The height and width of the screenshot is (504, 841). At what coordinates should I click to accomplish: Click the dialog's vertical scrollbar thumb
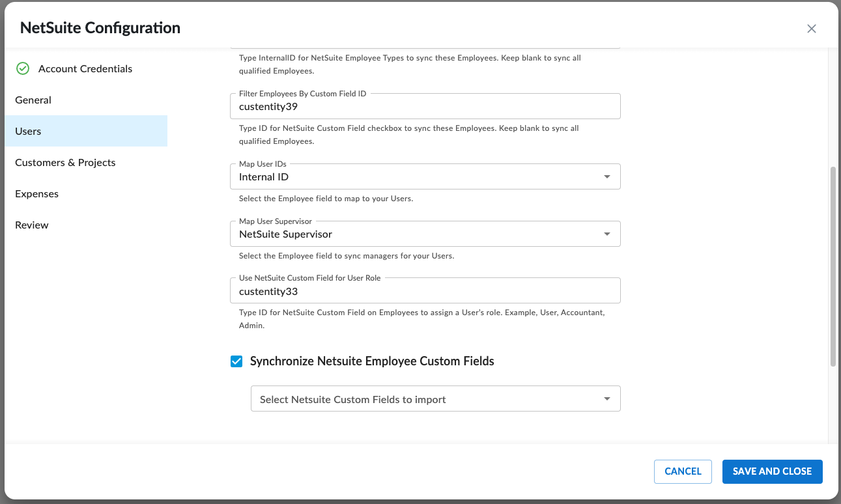833,267
